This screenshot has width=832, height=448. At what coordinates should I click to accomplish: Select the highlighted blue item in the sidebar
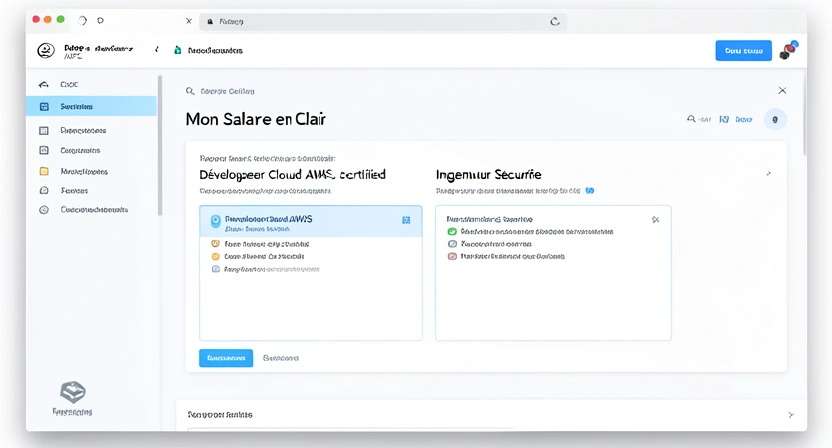92,106
